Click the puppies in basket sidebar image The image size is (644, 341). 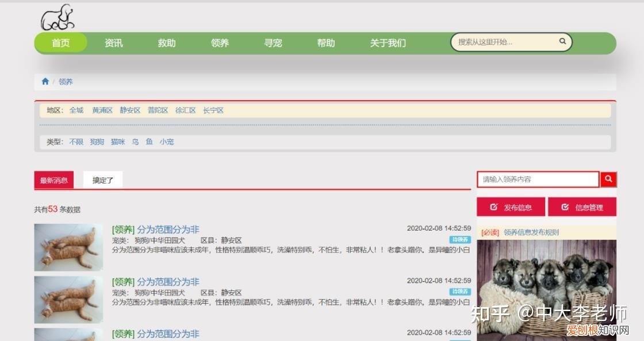pyautogui.click(x=547, y=290)
